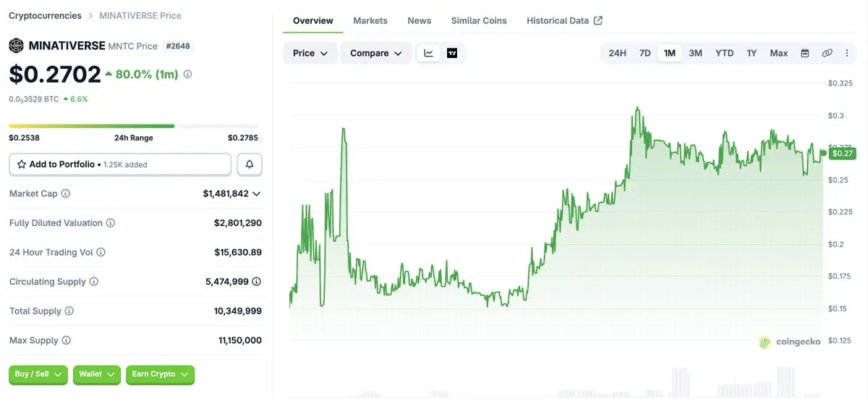This screenshot has width=868, height=399.
Task: Click the price chart peak near $0.3
Action: 637,109
